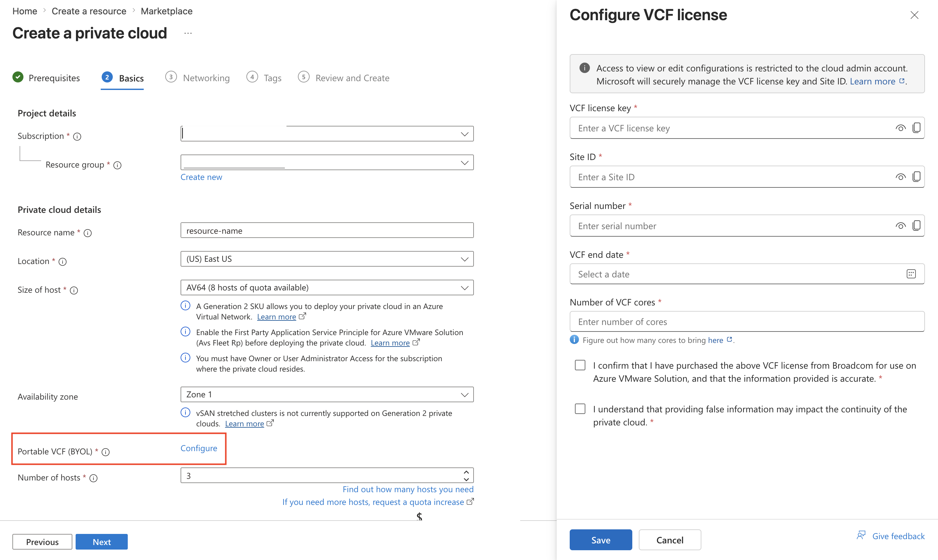Screen dimensions: 938x560
Task: Check the false information acknowledgment checkbox
Action: [x=580, y=409]
